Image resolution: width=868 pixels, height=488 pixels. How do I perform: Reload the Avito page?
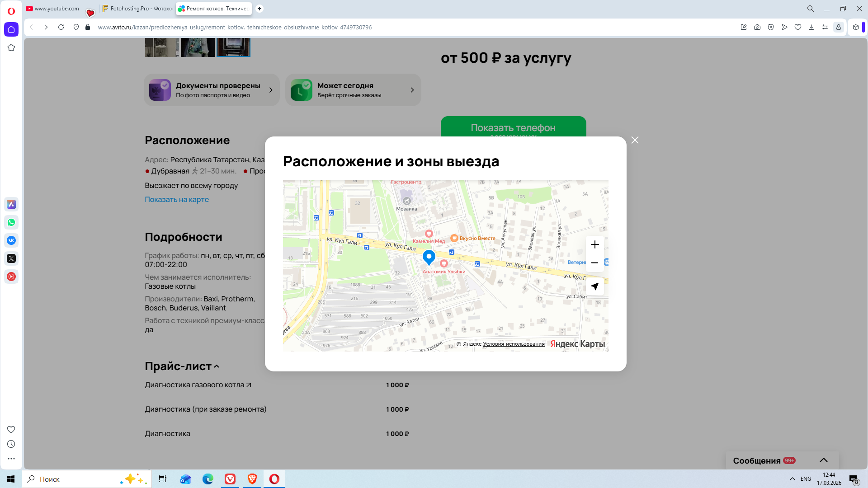coord(61,28)
